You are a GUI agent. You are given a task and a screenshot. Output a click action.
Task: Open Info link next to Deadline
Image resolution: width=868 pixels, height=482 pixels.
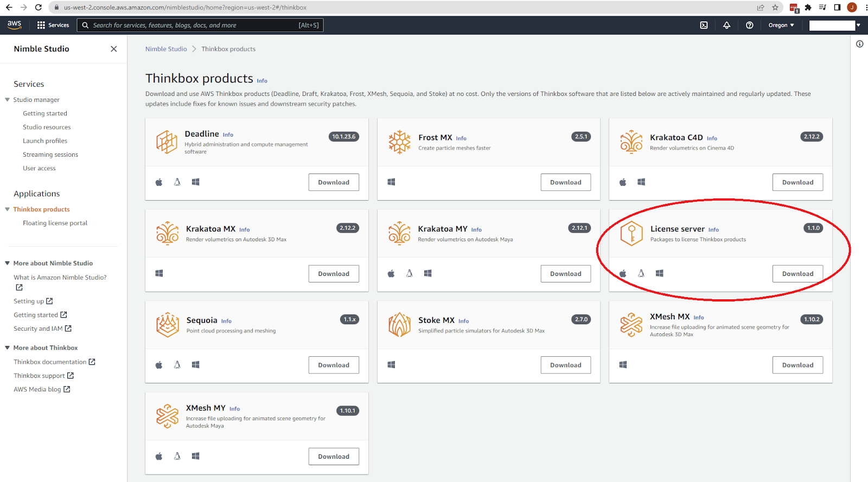228,135
